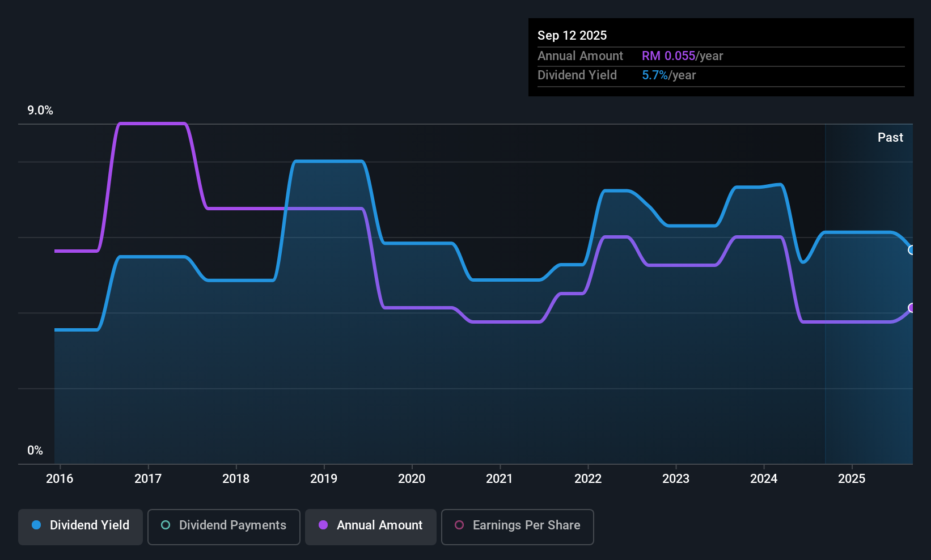This screenshot has width=931, height=560.
Task: Click the 5.7%/year tooltip value
Action: coord(668,75)
